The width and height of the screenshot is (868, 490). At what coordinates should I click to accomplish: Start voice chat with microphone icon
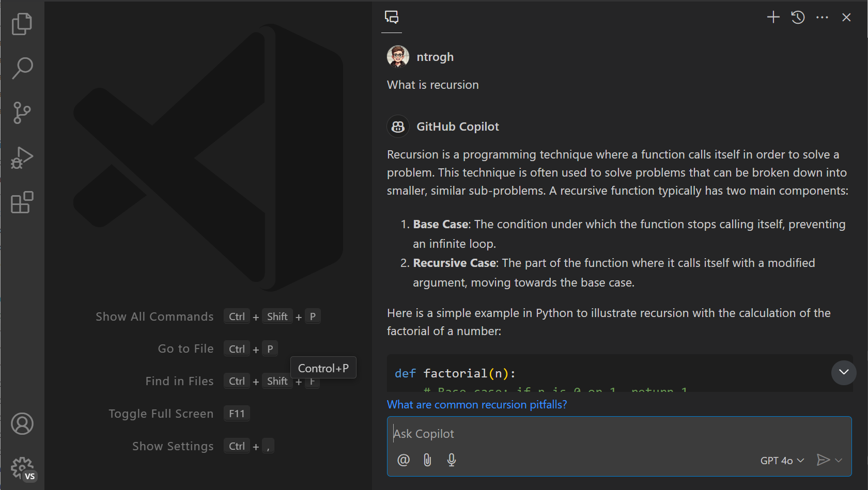(x=452, y=460)
